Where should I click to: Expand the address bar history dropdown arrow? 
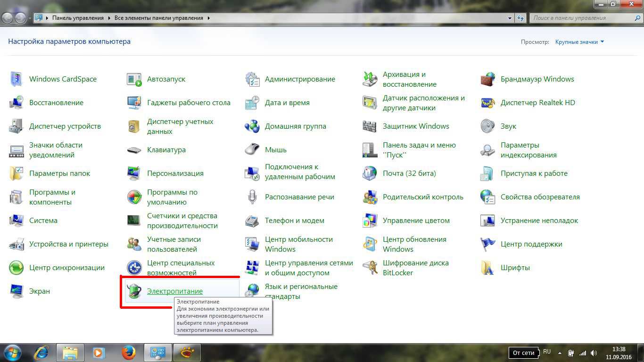(510, 18)
